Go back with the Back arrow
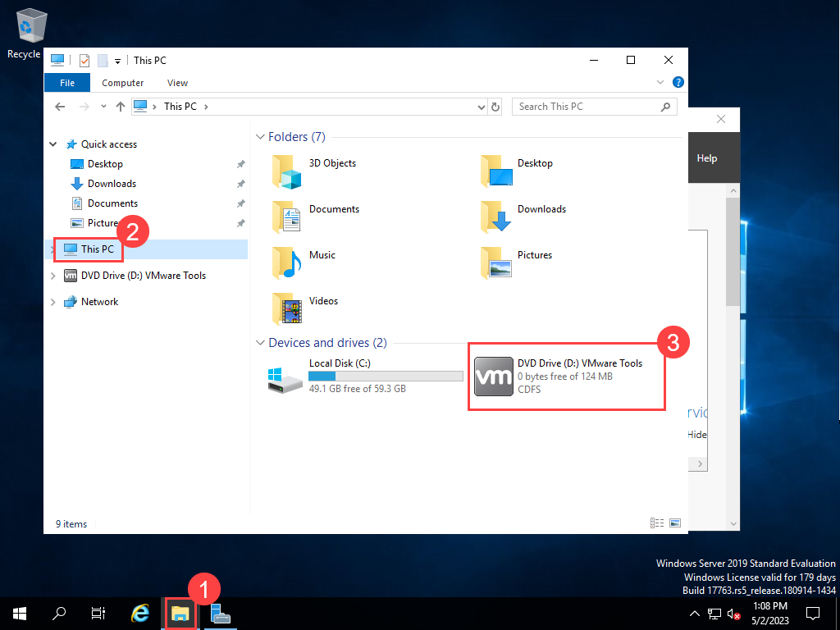Viewport: 840px width, 630px height. [x=60, y=107]
